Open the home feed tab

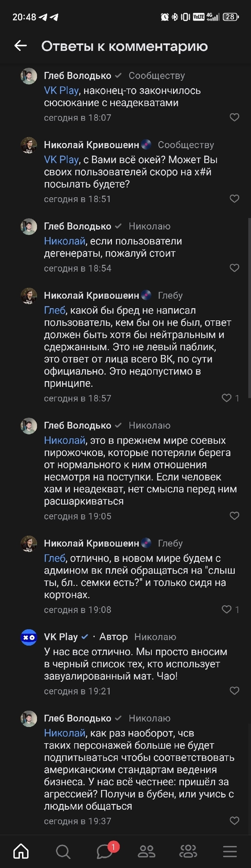pyautogui.click(x=21, y=851)
